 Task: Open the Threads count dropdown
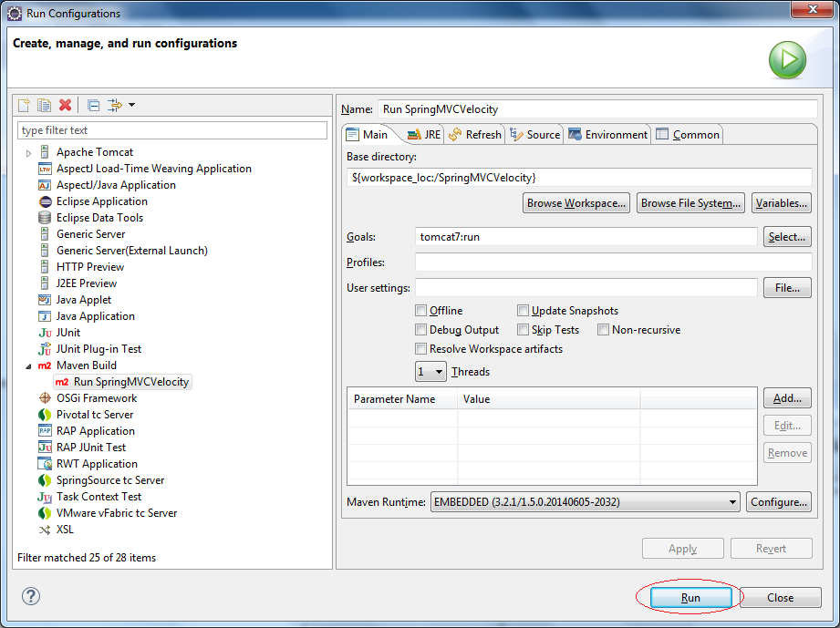point(430,372)
